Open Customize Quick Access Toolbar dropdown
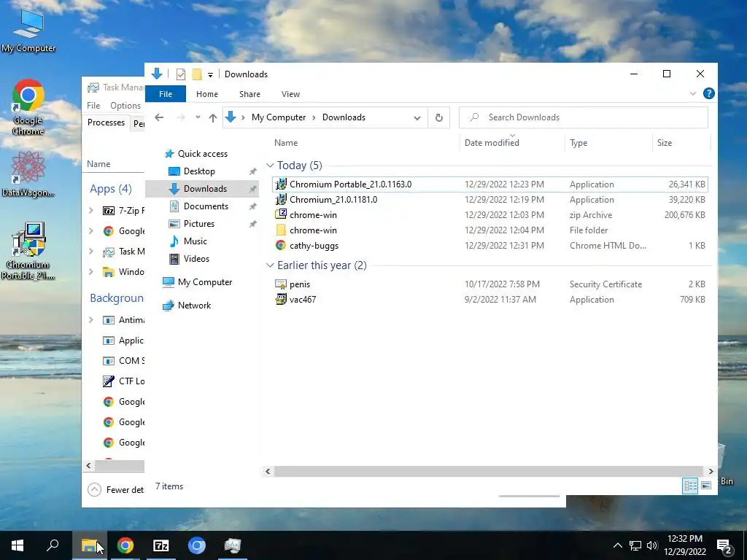 (x=210, y=75)
